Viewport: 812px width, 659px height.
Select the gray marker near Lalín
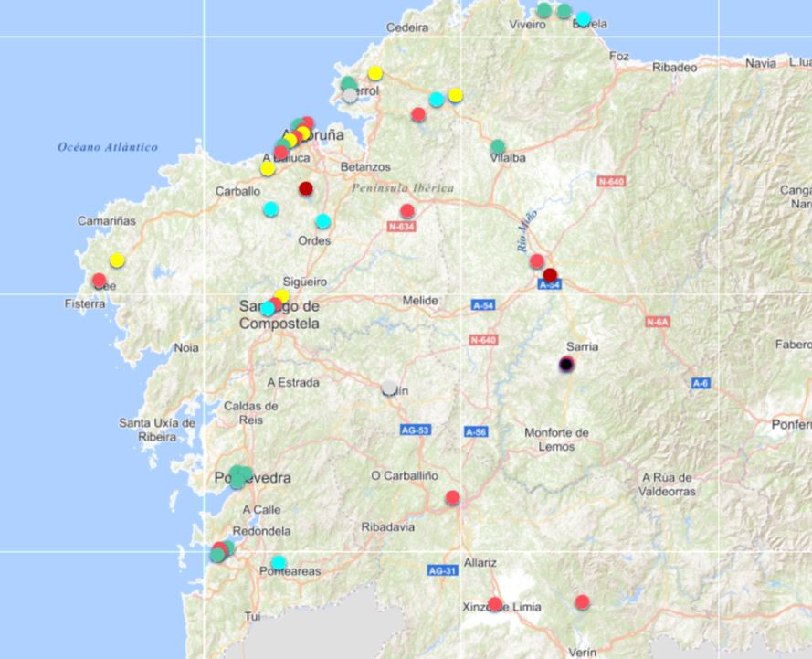pyautogui.click(x=391, y=388)
